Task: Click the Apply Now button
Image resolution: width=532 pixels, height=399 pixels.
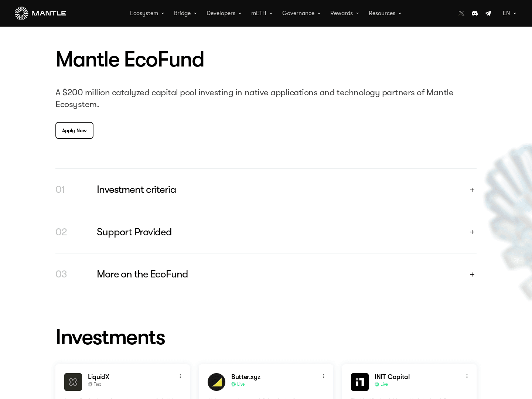Action: click(x=74, y=130)
